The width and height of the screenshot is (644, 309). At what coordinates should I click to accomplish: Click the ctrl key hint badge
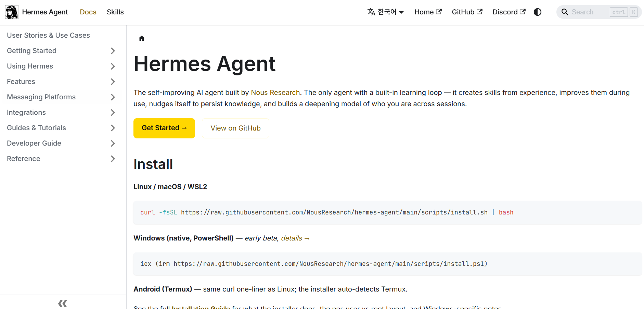619,12
